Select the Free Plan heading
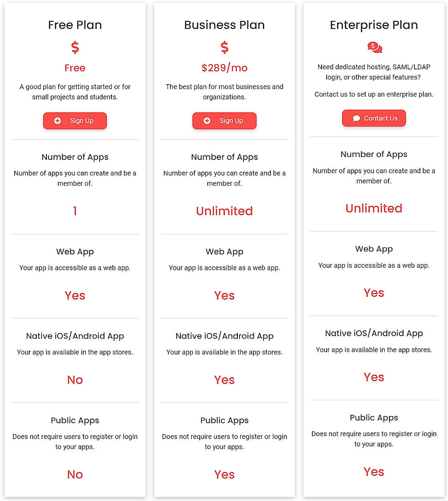The width and height of the screenshot is (448, 501). tap(75, 25)
